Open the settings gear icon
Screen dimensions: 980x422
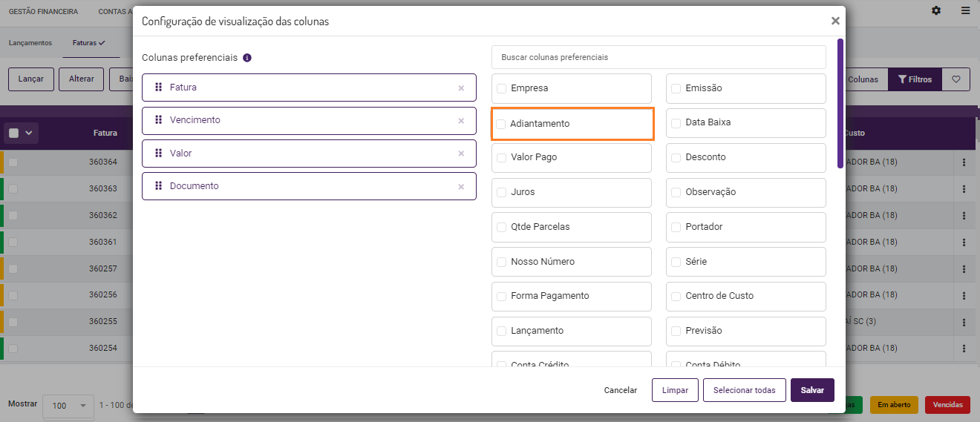coord(936,11)
